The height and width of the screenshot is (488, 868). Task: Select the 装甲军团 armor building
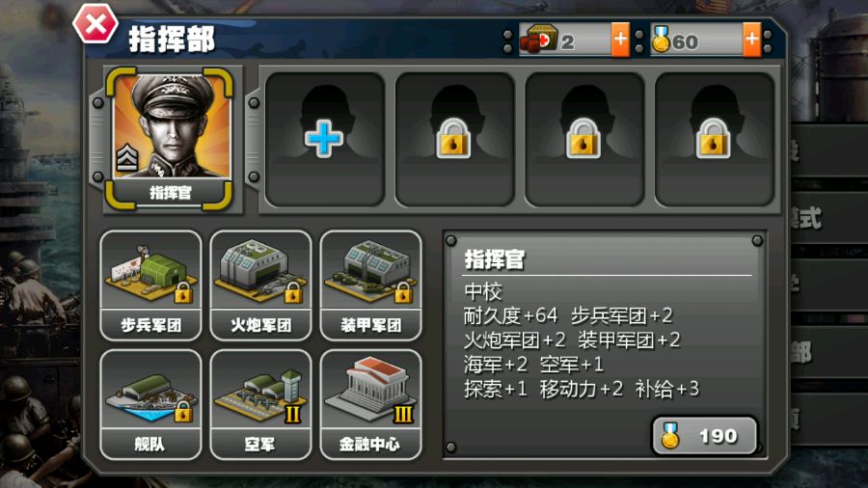371,285
